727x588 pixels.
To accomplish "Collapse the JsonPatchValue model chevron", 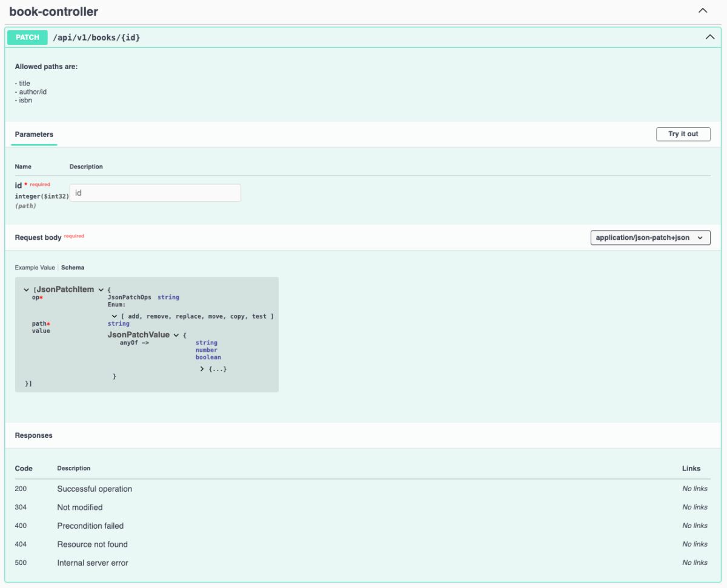I will pyautogui.click(x=176, y=335).
